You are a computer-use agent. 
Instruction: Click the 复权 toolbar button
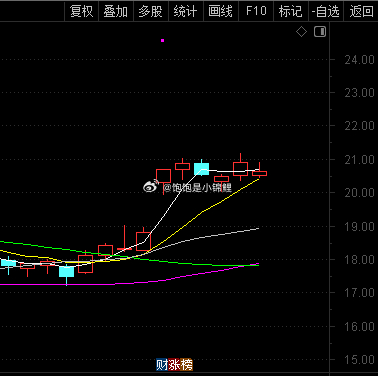tap(81, 12)
